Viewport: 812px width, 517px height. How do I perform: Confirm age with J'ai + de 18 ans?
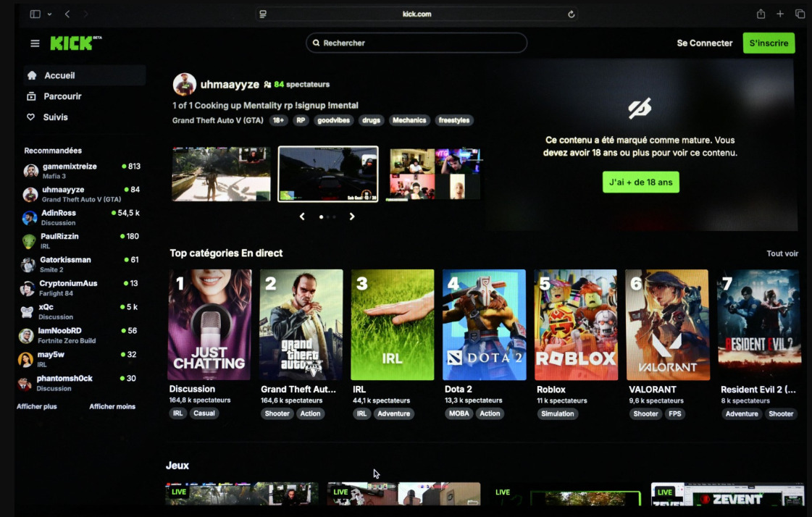coord(640,182)
